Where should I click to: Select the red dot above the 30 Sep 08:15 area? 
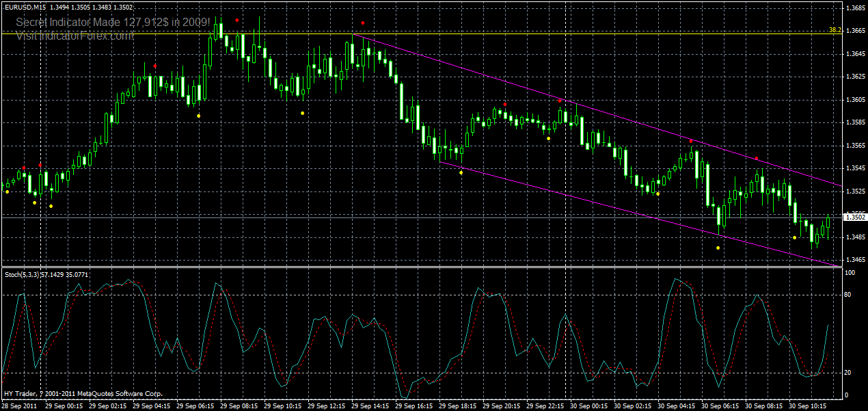tap(756, 157)
